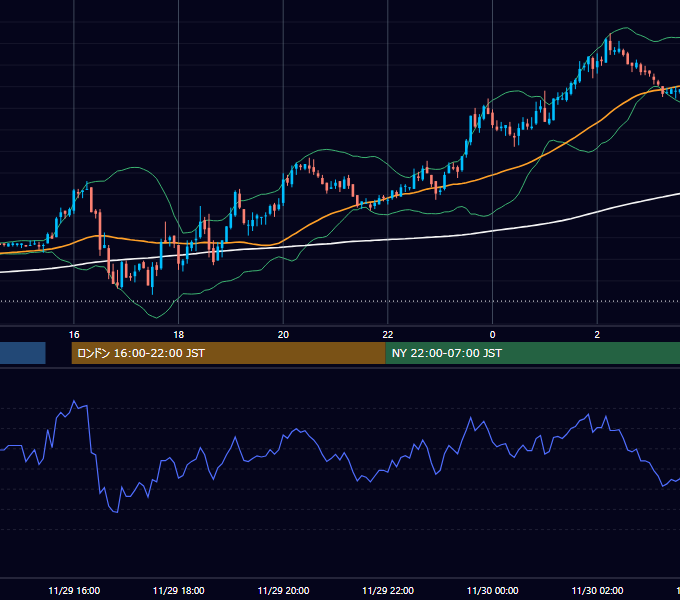Viewport: 680px width, 600px height.
Task: Click the 11/30 02:00 date label
Action: (x=598, y=590)
